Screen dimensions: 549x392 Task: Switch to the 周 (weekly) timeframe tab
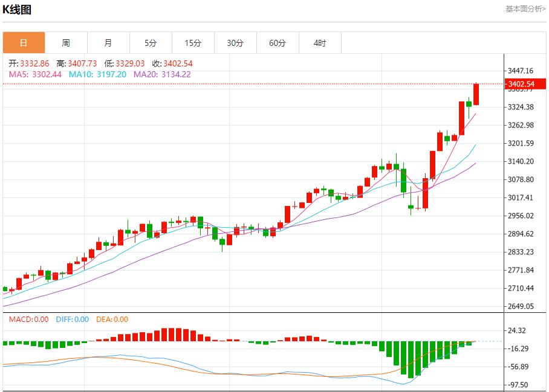pyautogui.click(x=66, y=42)
